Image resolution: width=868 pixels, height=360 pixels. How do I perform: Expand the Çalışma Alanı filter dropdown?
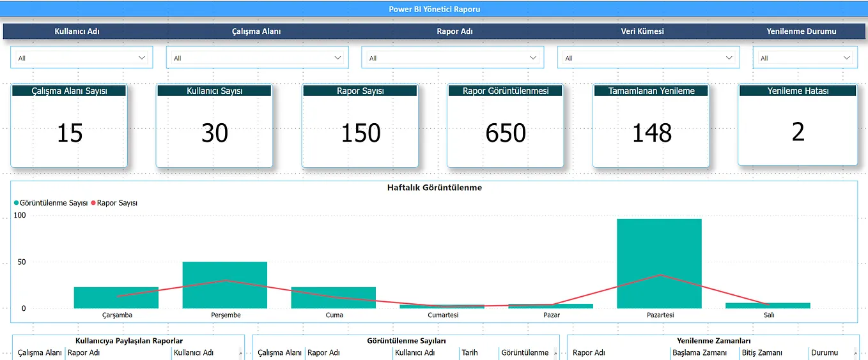(258, 57)
